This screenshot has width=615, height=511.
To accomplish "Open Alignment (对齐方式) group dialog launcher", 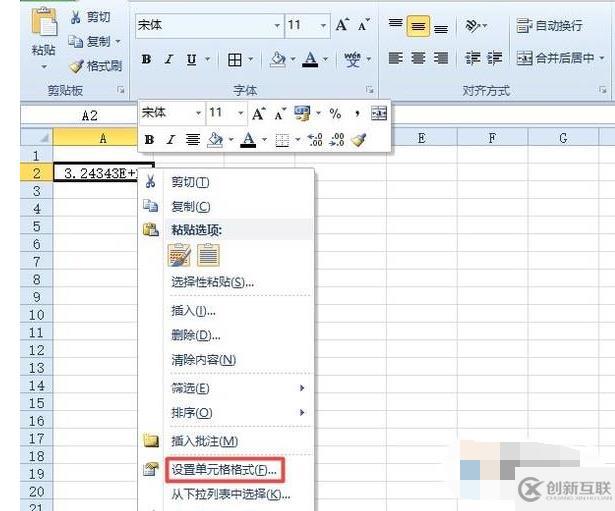I will (x=603, y=90).
